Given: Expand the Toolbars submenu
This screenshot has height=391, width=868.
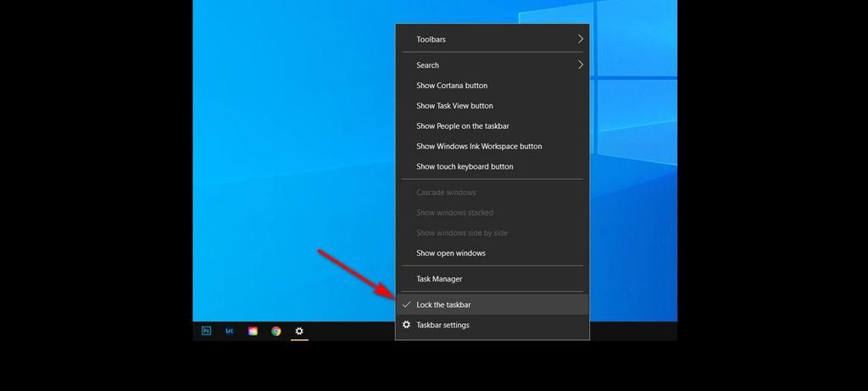Looking at the screenshot, I should pos(492,39).
